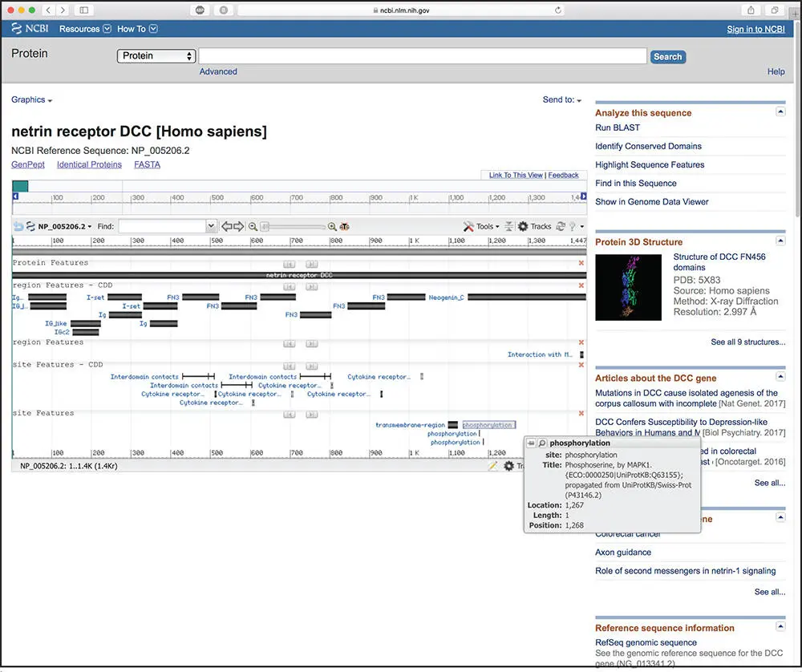Viewport: 802px width, 672px height.
Task: Jump to previous feature in Protein Features track
Action: pyautogui.click(x=290, y=264)
